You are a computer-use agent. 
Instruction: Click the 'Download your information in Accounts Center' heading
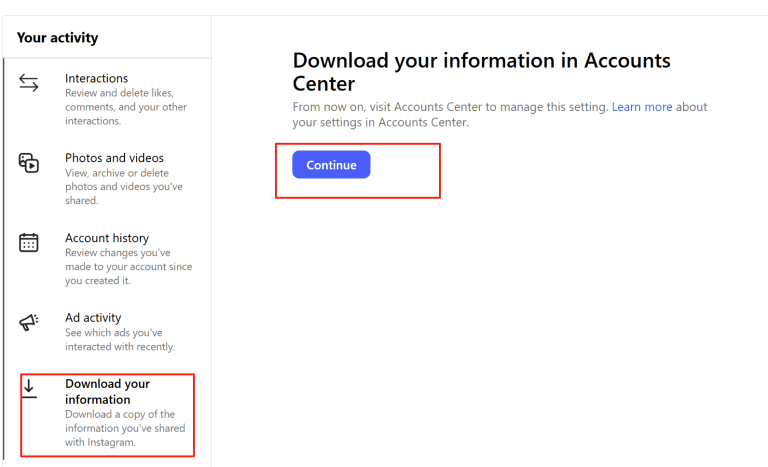481,72
